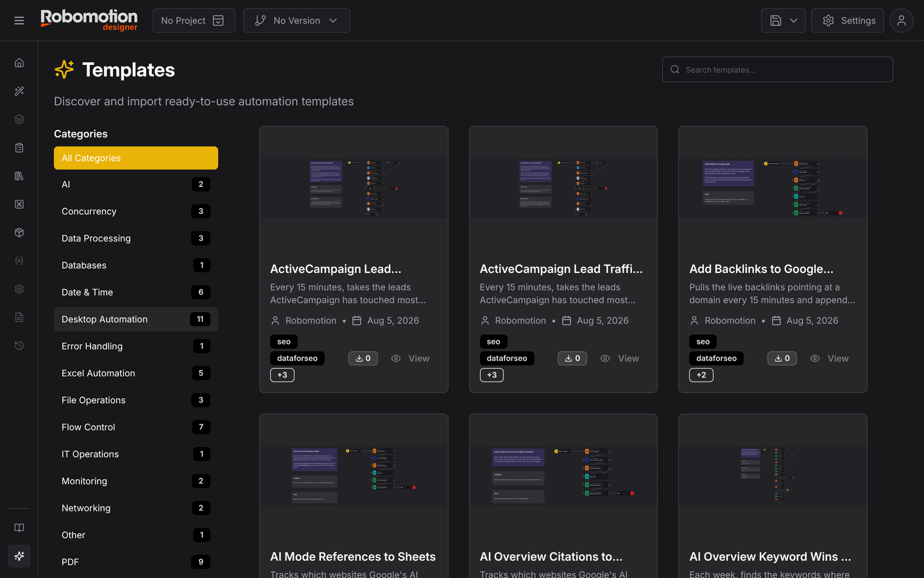This screenshot has width=924, height=578.
Task: Filter by Flow Control category
Action: (x=136, y=427)
